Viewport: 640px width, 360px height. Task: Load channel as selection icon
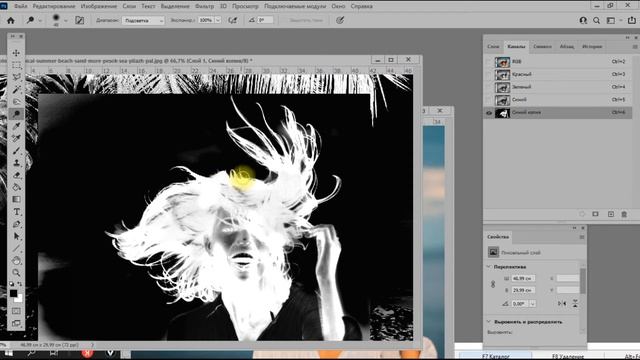coord(582,214)
